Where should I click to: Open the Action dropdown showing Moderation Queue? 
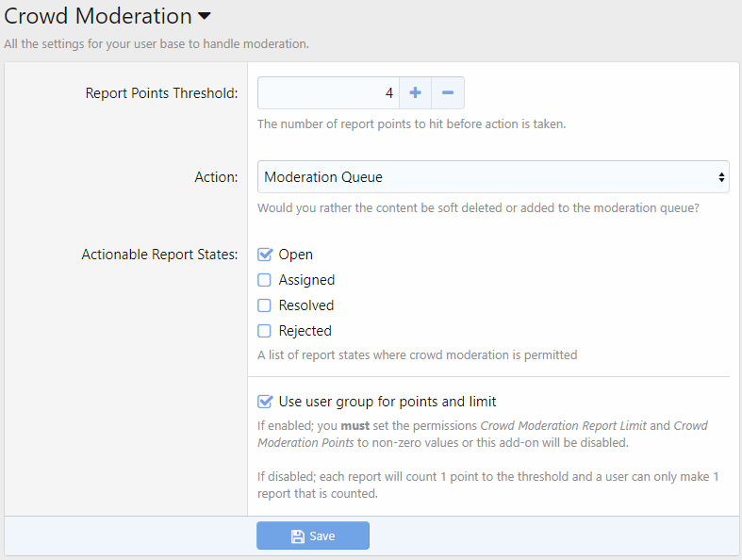[x=493, y=177]
